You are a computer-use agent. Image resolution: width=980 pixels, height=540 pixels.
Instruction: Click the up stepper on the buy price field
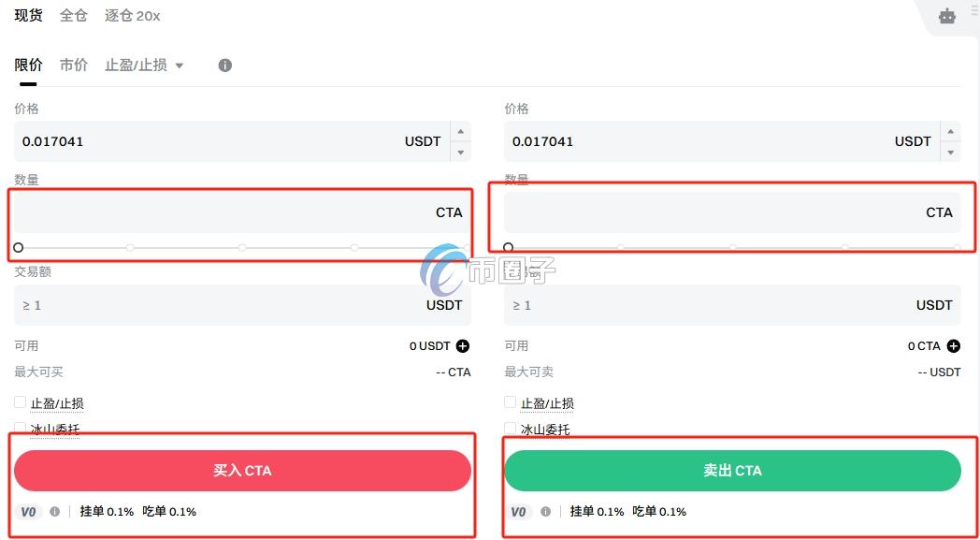[460, 131]
